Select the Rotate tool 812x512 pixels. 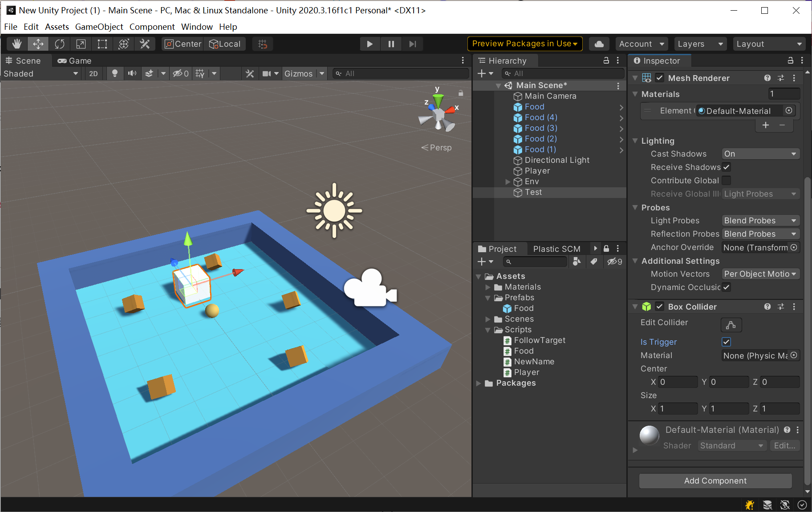point(60,44)
